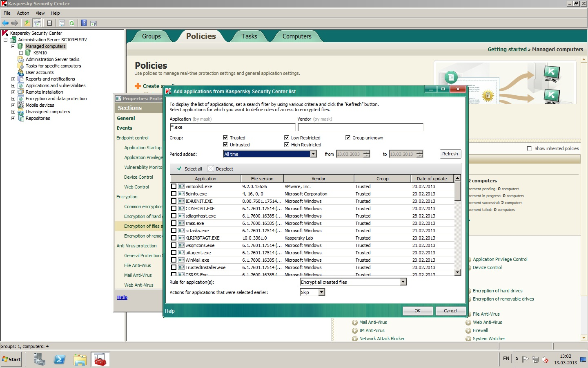
Task: Open the View menu
Action: 40,13
